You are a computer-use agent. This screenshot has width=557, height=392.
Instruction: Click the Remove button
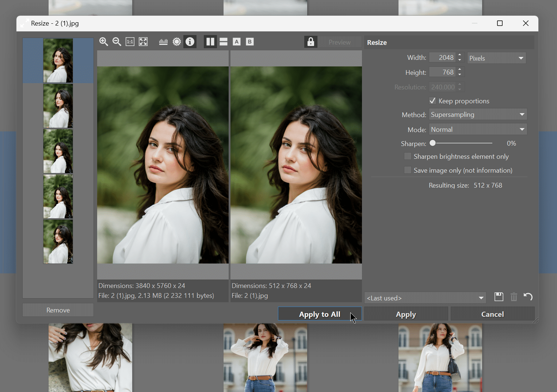pos(58,310)
